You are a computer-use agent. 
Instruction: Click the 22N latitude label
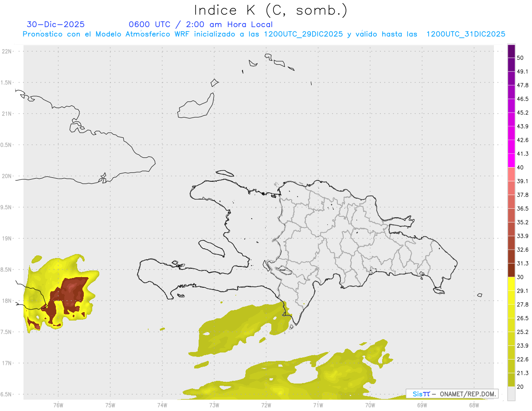pyautogui.click(x=8, y=51)
